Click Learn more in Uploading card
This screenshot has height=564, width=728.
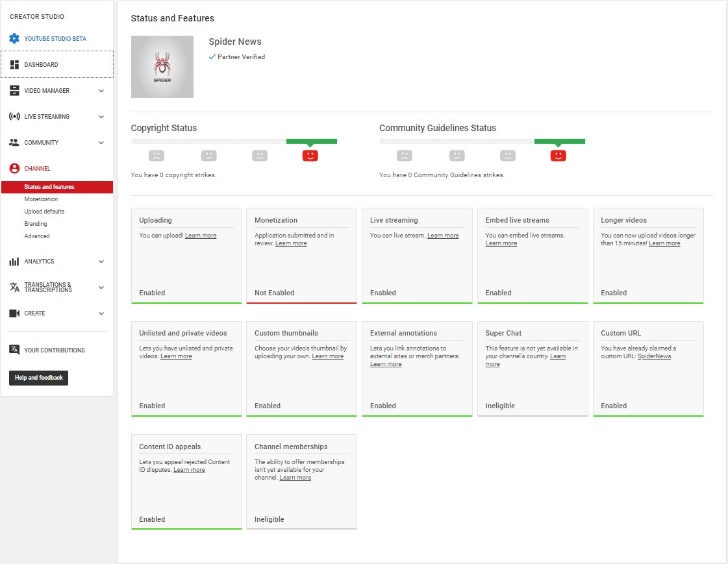click(x=201, y=236)
